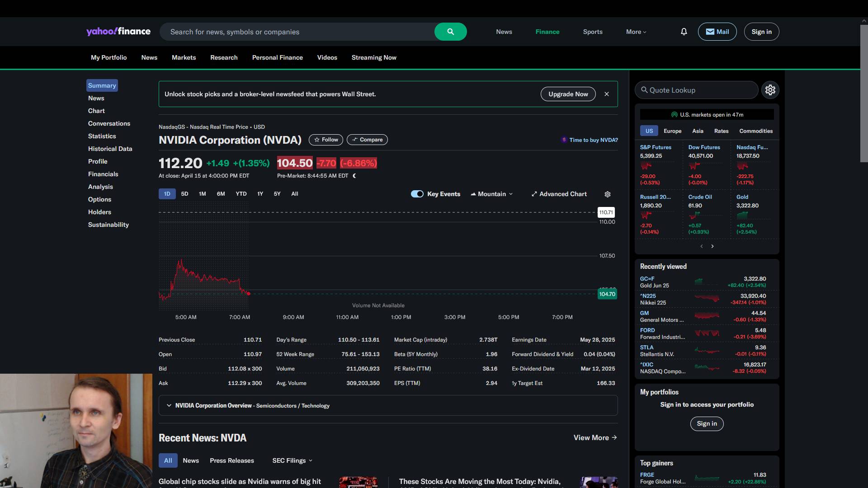
Task: Close the upgrade promotion banner
Action: tap(607, 94)
